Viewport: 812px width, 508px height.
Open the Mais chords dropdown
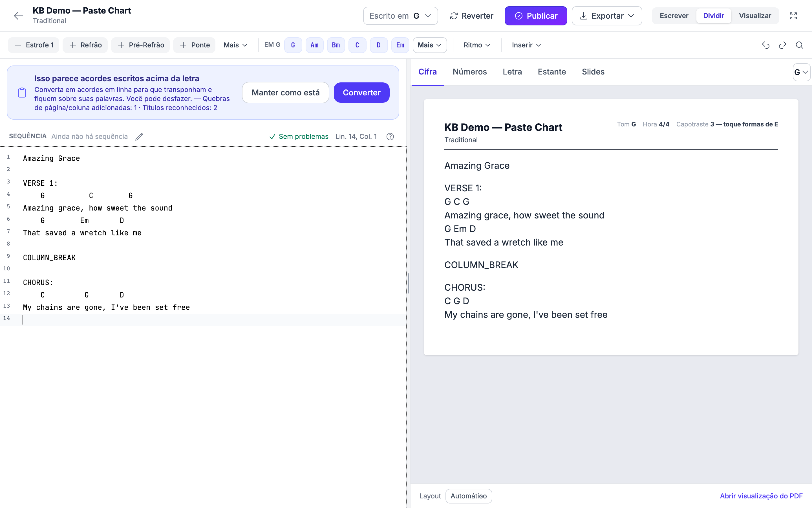pos(429,45)
